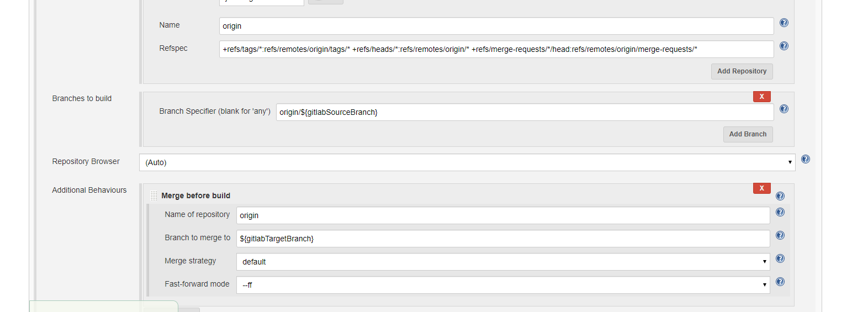Click the Fast-forward mode label
The width and height of the screenshot is (868, 312).
click(x=197, y=284)
